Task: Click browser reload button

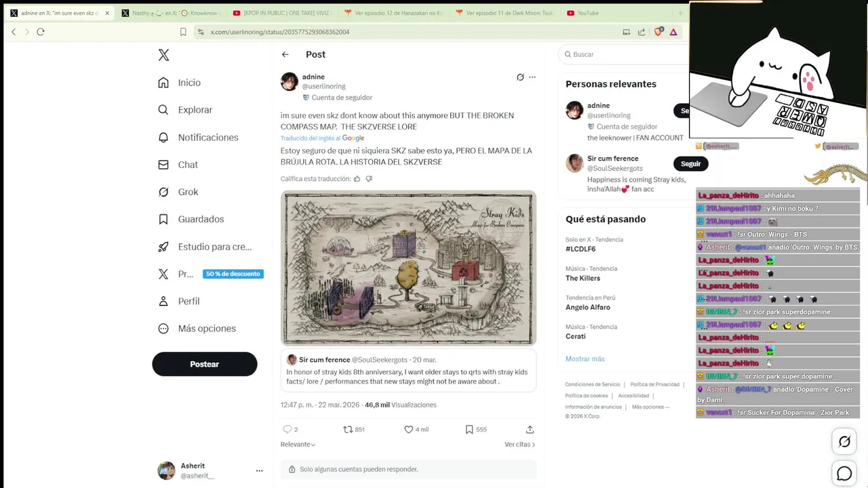Action: pyautogui.click(x=41, y=32)
